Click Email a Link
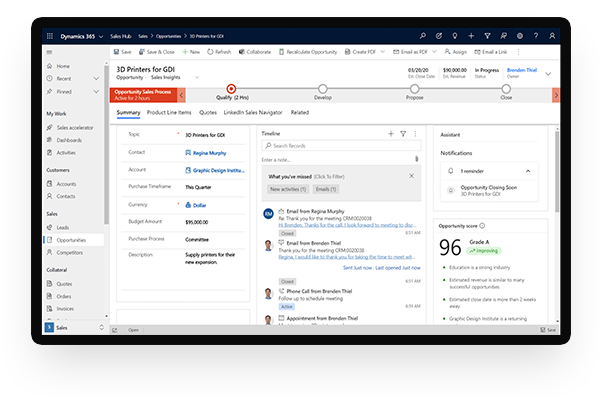 click(x=491, y=52)
